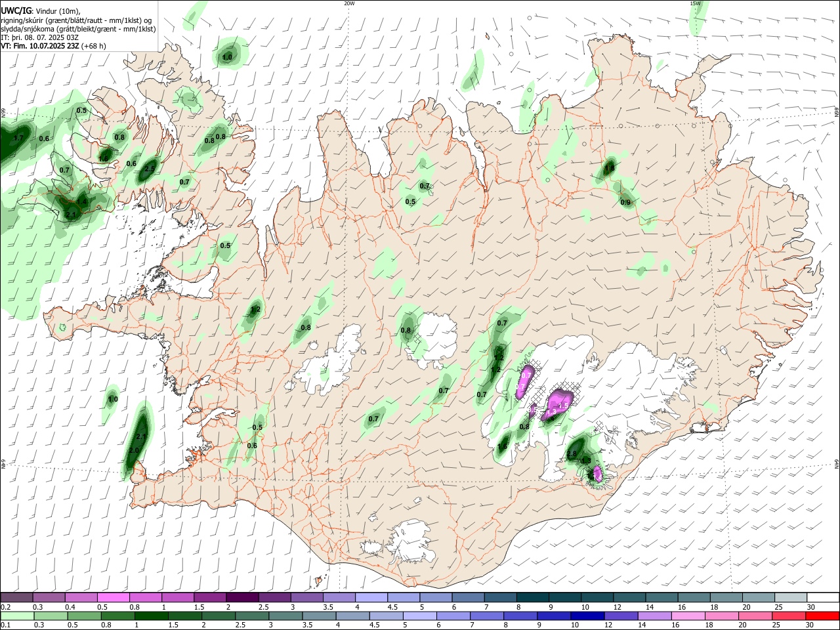This screenshot has width=840, height=630.
Task: Select the 'slydda/snjókoma' description line
Action: [x=78, y=29]
